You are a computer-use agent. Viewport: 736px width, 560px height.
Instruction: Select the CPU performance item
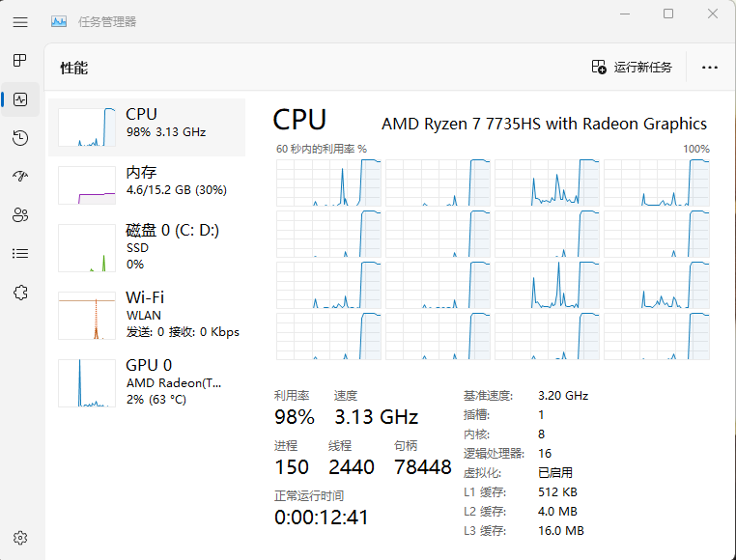(x=147, y=127)
